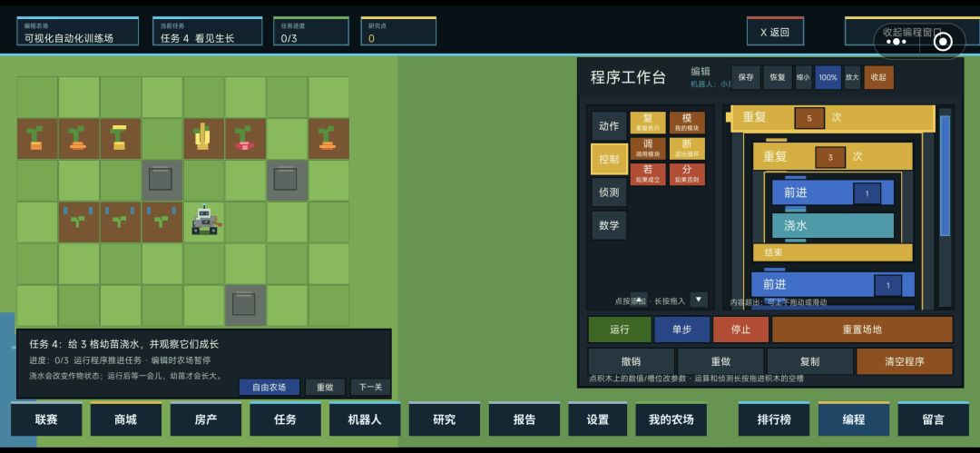Click the yellow-flowered crop tile in top row

pyautogui.click(x=120, y=138)
